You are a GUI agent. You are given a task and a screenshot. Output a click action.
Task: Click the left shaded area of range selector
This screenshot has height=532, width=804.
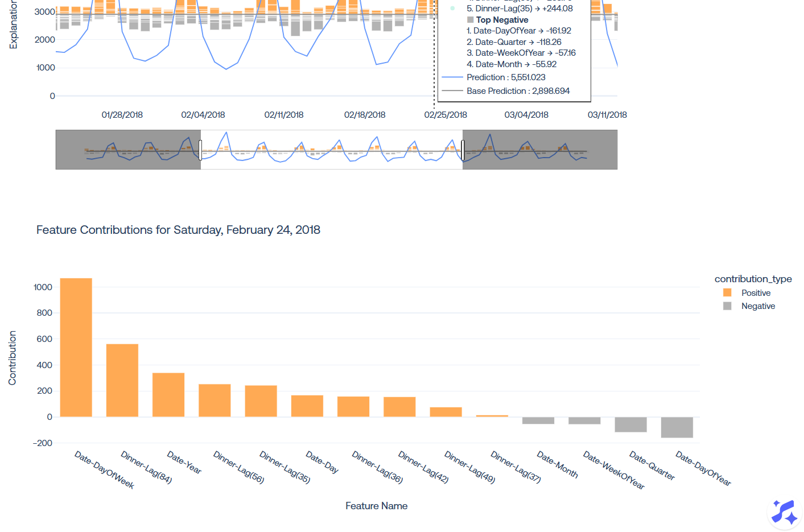click(128, 150)
